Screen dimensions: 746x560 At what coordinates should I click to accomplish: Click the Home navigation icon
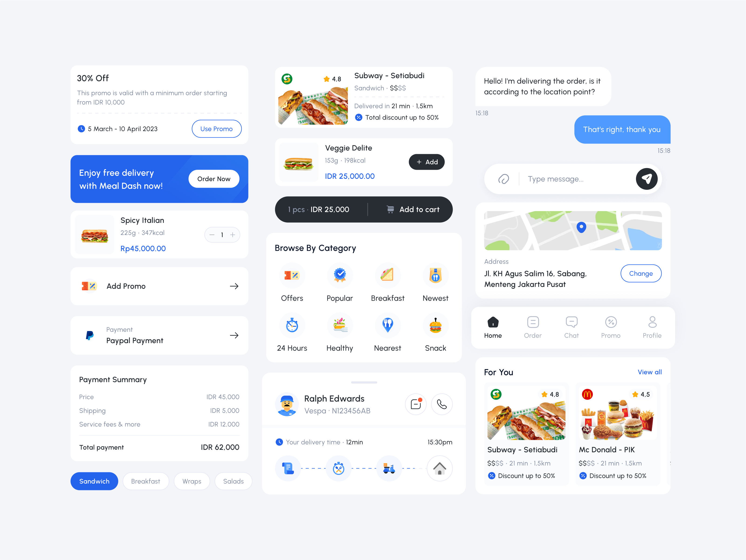493,321
